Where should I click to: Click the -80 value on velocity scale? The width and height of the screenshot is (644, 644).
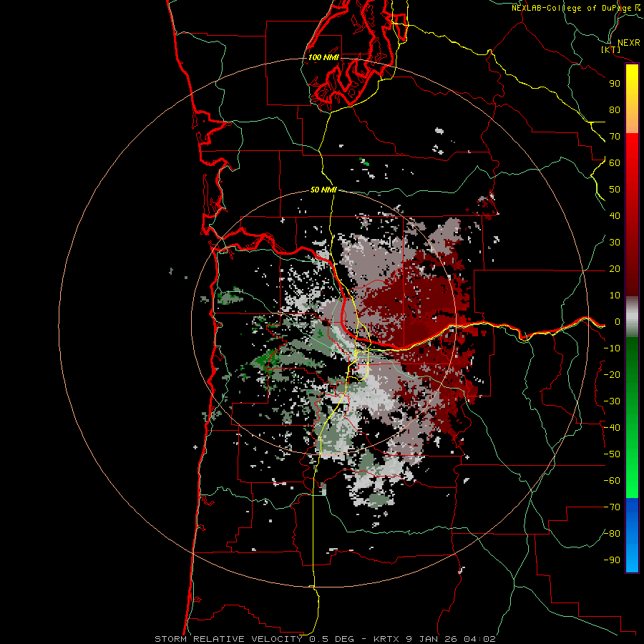tap(612, 534)
